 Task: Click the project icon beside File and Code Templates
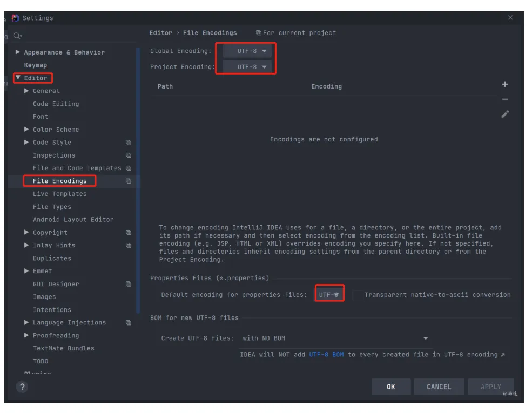point(128,168)
